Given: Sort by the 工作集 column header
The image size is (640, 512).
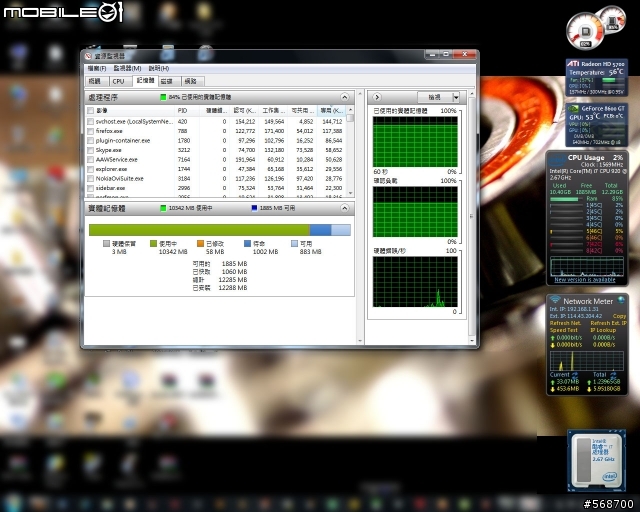Looking at the screenshot, I should coord(273,111).
